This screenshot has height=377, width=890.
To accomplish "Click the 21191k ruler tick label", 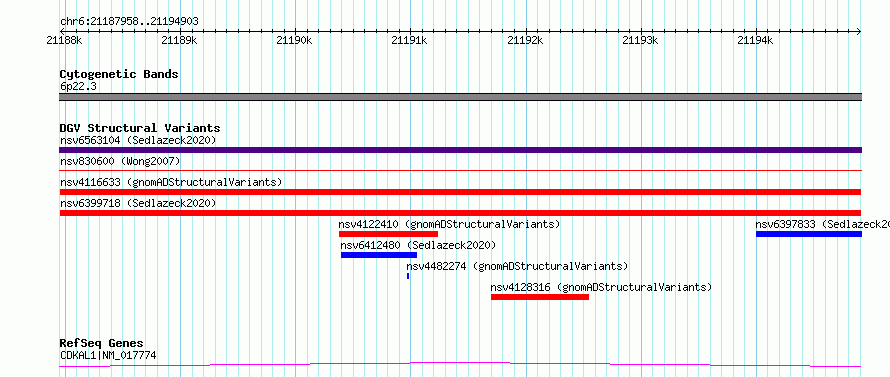I will [410, 40].
